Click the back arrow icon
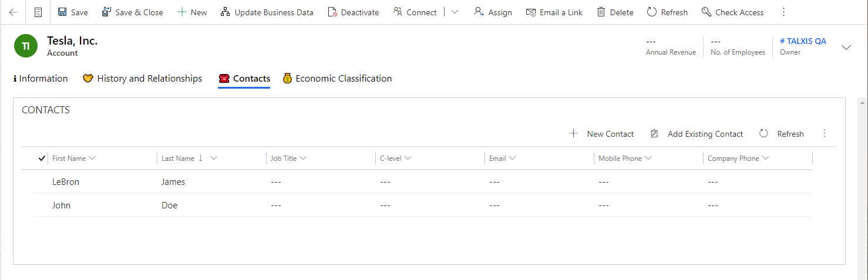 coord(13,12)
